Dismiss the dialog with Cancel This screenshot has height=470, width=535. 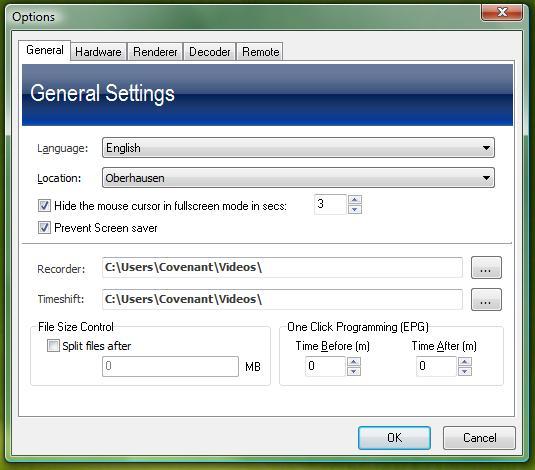coord(479,438)
